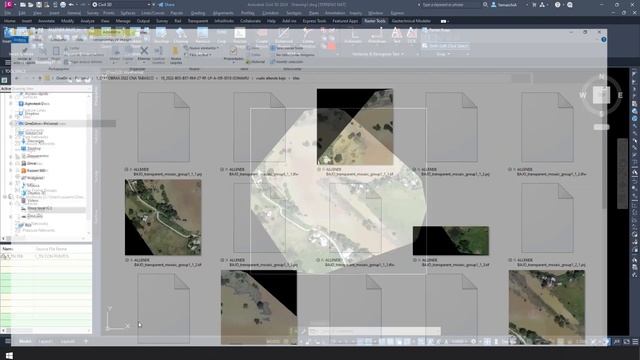Switch to the Analyze ribbon tab
The height and width of the screenshot is (360, 640).
87,21
